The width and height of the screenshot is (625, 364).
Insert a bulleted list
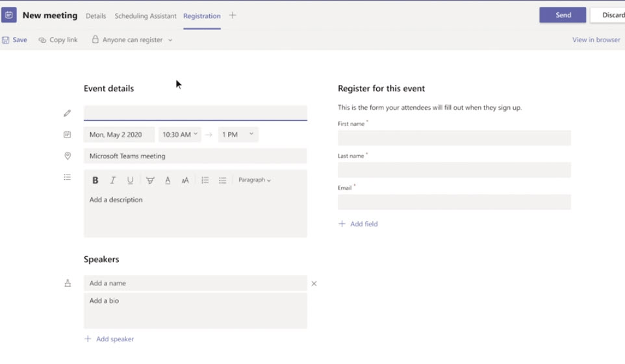(222, 180)
